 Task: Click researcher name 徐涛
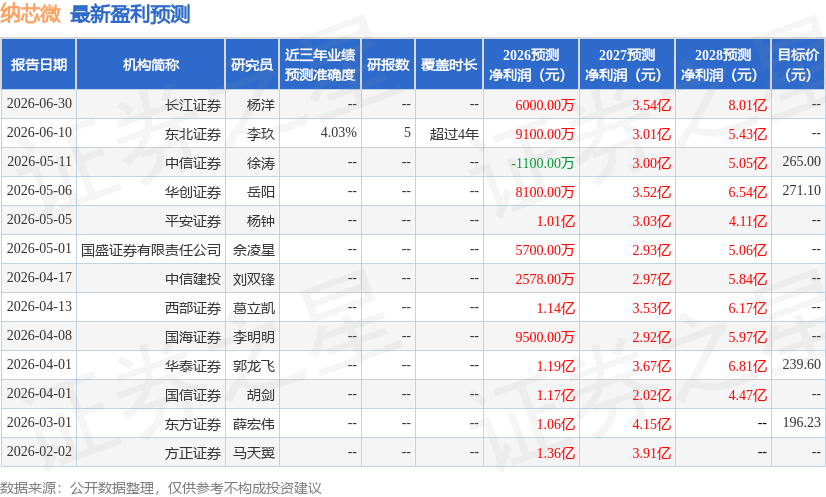[x=261, y=163]
